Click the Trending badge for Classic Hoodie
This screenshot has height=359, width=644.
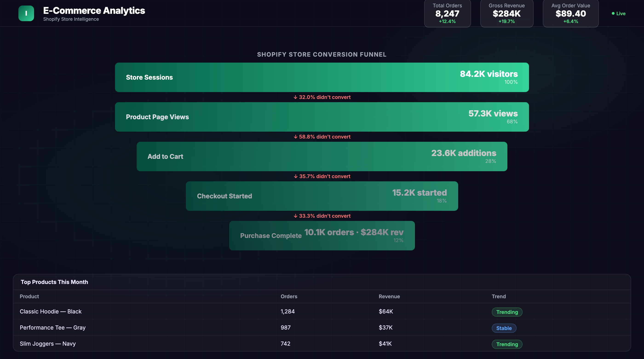click(507, 312)
